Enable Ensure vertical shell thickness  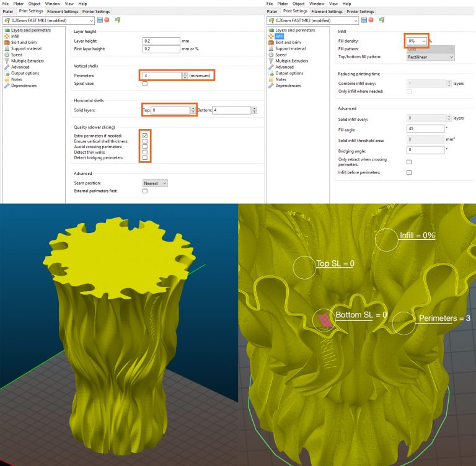145,141
